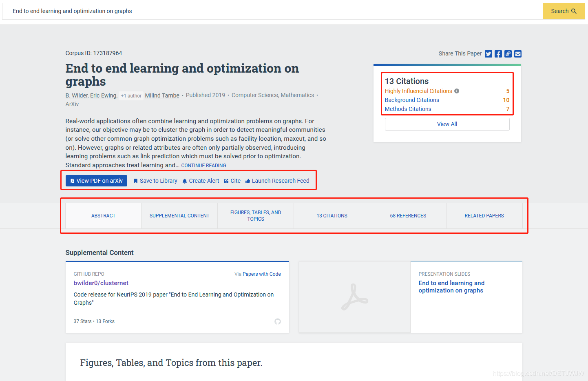Open Methods Citations link
588x381 pixels.
(408, 109)
